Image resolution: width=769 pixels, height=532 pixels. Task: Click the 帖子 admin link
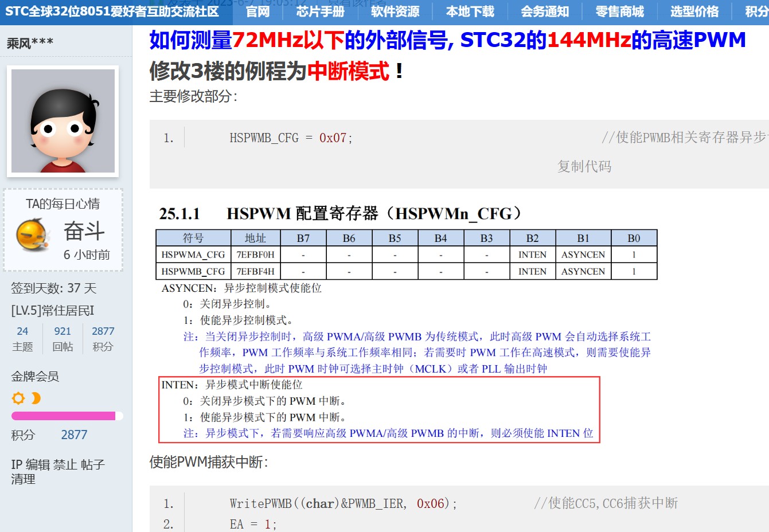click(x=93, y=464)
